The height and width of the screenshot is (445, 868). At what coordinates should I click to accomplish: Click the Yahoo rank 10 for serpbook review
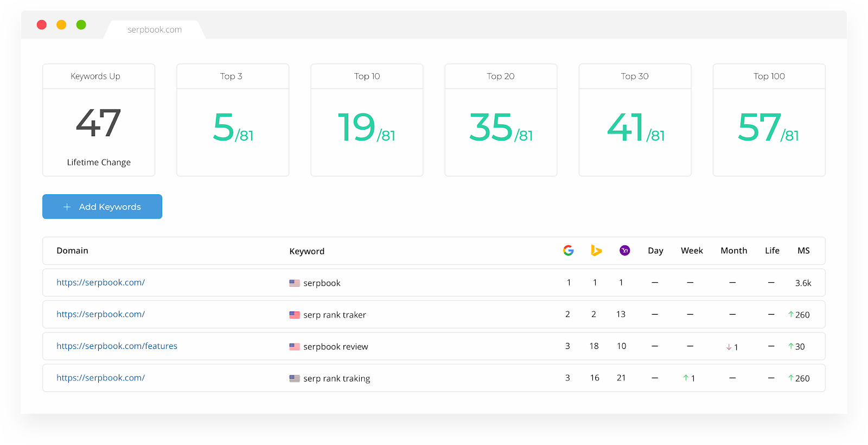(x=621, y=346)
